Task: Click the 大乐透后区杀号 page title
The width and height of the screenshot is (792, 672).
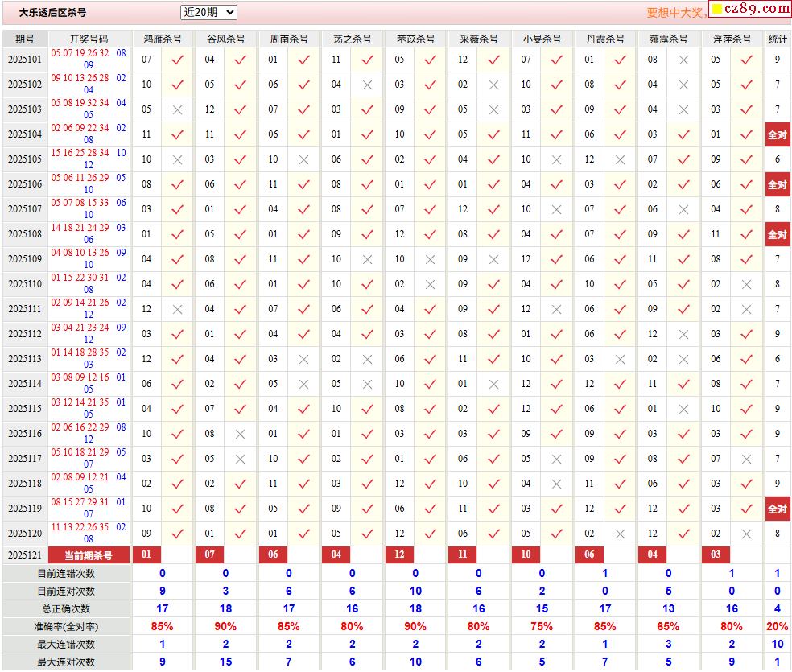Action: [52, 13]
